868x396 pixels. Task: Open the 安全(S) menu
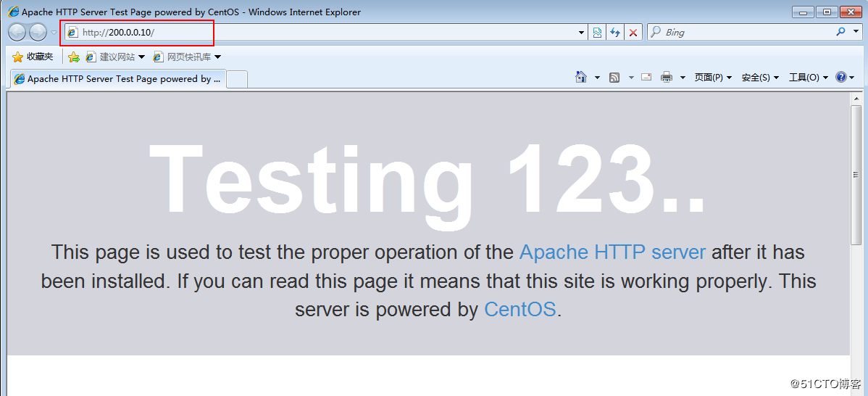coord(760,78)
